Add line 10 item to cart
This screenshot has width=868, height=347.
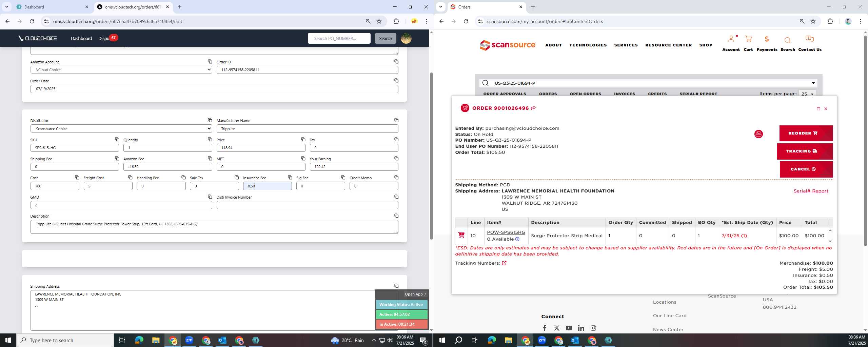point(461,235)
